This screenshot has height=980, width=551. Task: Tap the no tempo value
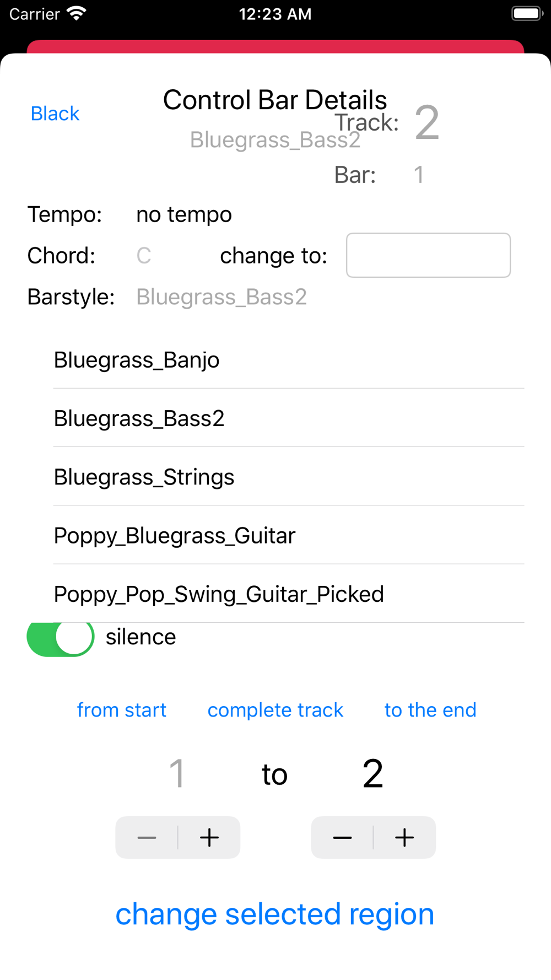pos(184,214)
